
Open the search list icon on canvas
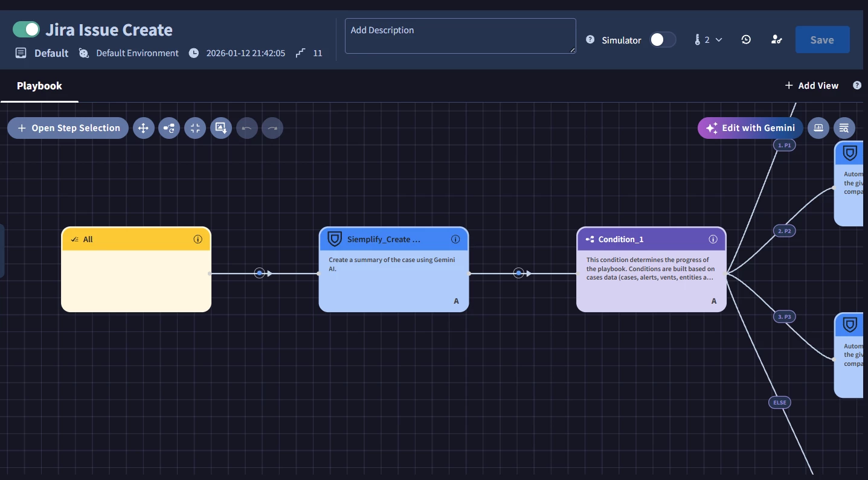coord(844,128)
